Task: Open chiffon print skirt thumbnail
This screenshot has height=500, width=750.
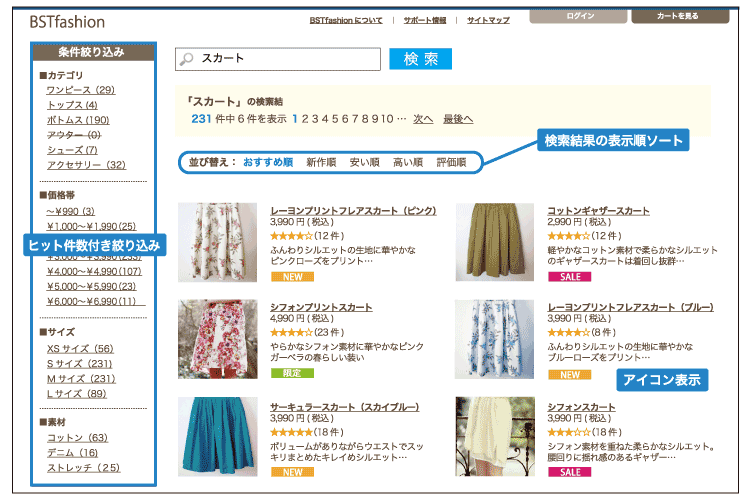Action: (x=218, y=339)
